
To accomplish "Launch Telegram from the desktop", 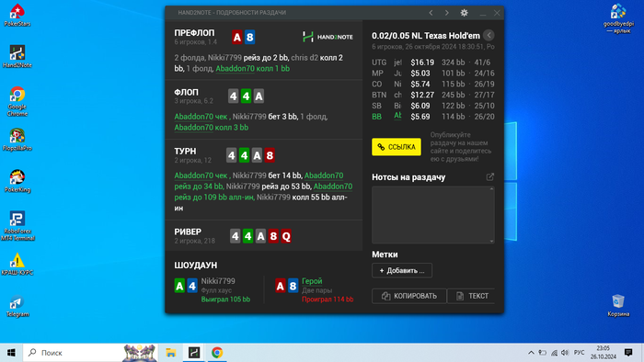I will [x=17, y=306].
